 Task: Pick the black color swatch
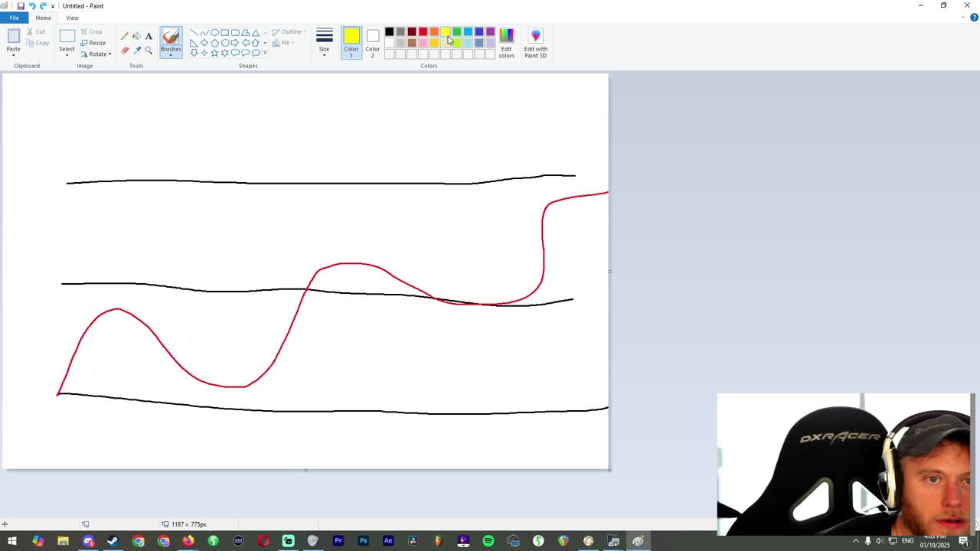[x=389, y=32]
